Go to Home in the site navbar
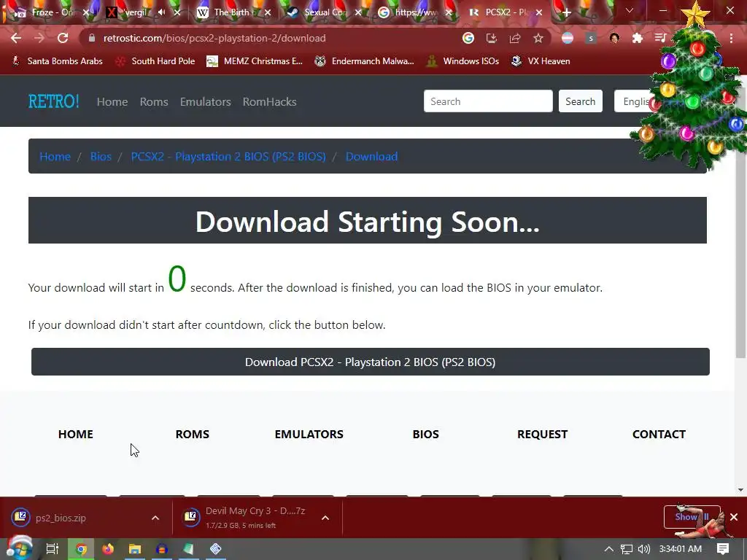 point(112,101)
